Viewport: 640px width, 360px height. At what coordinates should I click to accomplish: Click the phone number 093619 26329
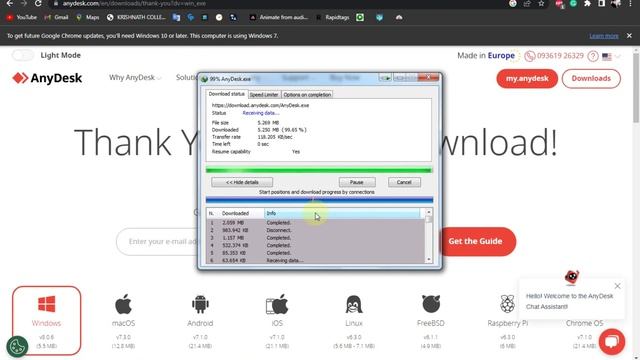click(560, 56)
